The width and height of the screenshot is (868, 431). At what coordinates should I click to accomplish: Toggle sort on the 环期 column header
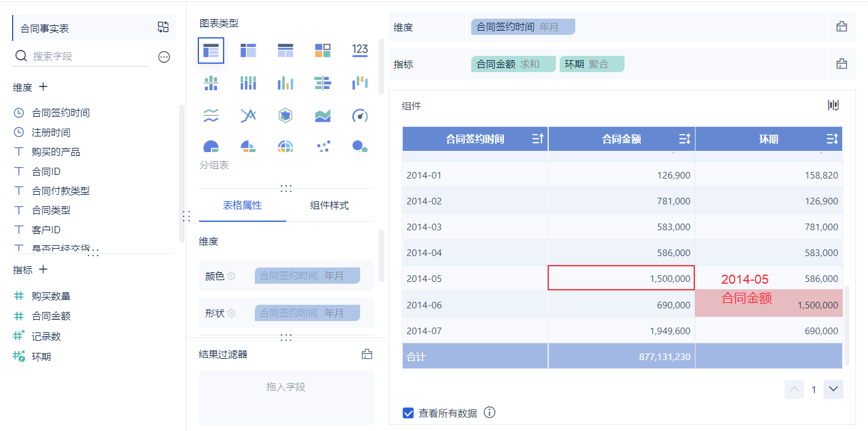pyautogui.click(x=832, y=139)
